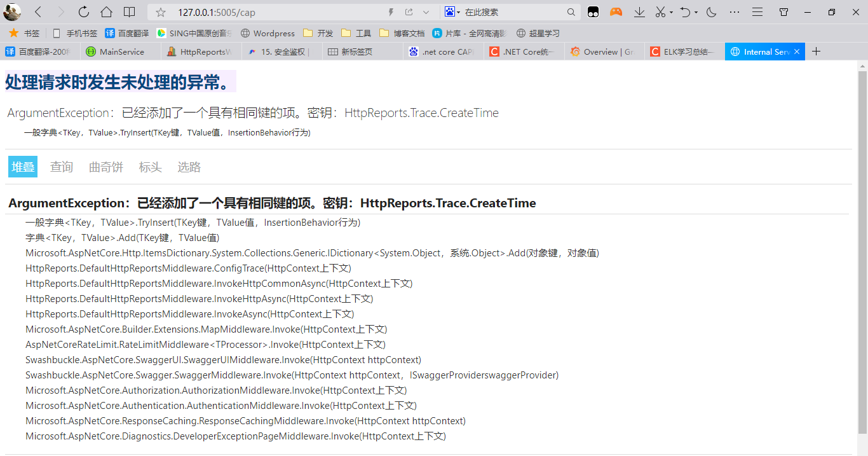Open browser menu via ellipsis icon
This screenshot has height=456, width=868.
(x=735, y=12)
